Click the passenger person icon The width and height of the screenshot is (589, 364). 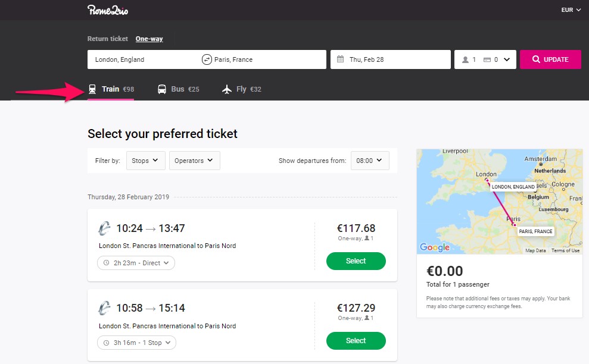(465, 59)
